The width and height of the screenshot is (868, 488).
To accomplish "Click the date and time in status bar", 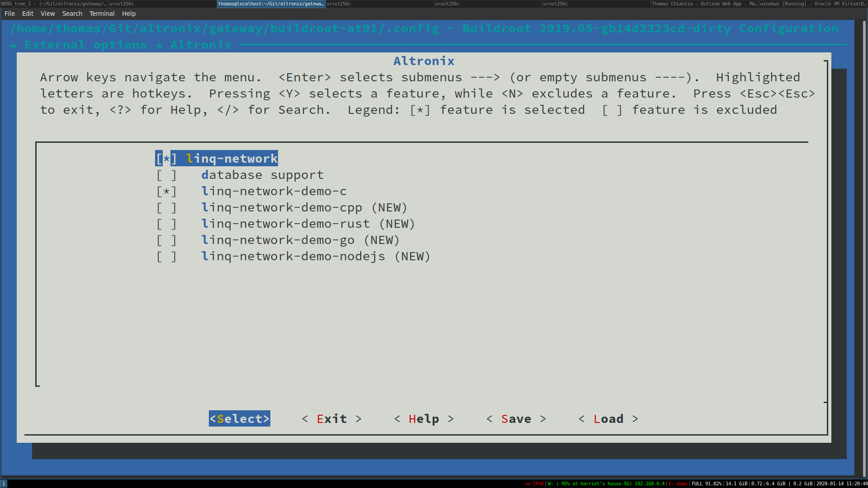I will coord(842,483).
